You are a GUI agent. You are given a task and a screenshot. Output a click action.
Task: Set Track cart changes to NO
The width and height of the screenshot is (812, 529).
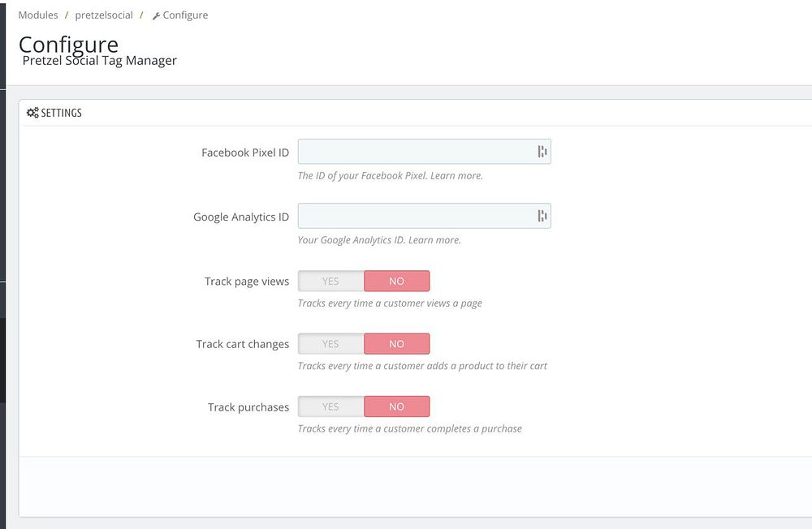coord(396,344)
